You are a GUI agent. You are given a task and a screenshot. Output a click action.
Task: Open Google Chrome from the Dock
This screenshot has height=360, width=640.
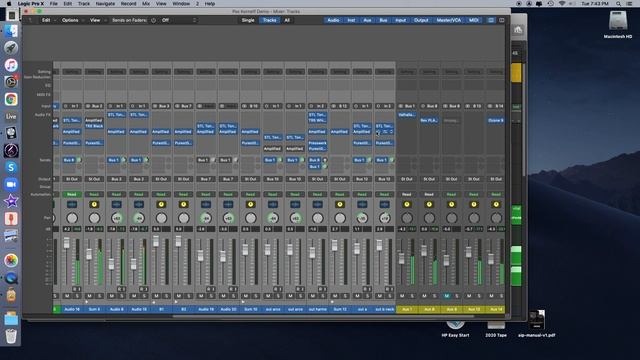[x=11, y=99]
